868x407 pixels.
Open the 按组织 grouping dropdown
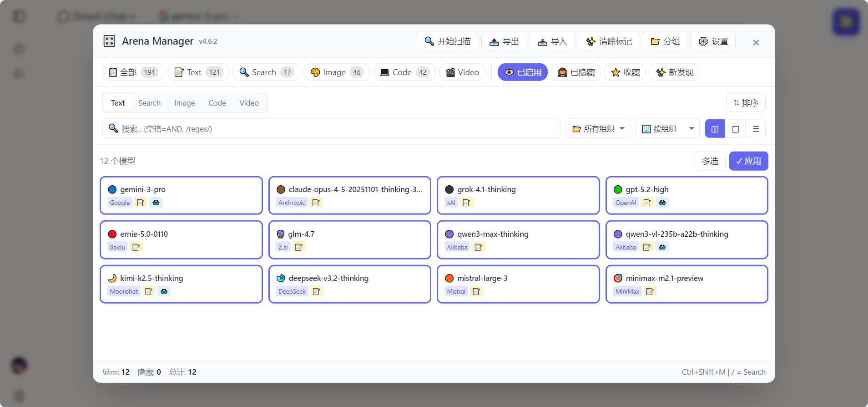click(x=667, y=129)
